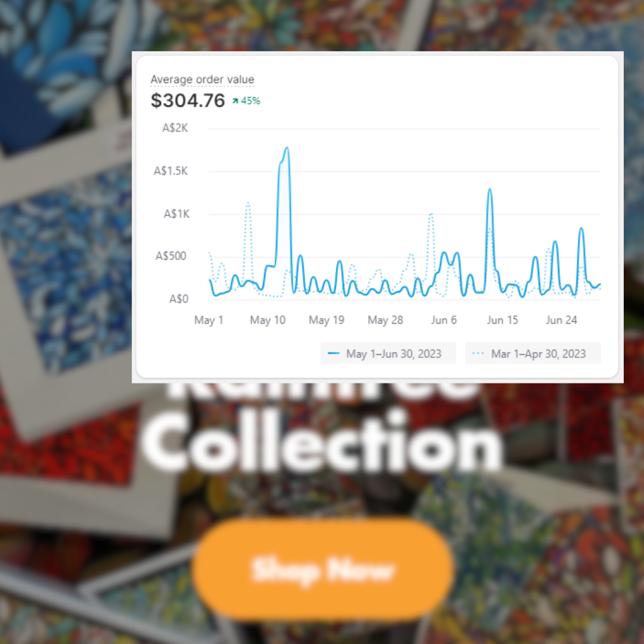
Task: Toggle the May 1–Jun 30, 2023 legend series
Action: pos(388,354)
